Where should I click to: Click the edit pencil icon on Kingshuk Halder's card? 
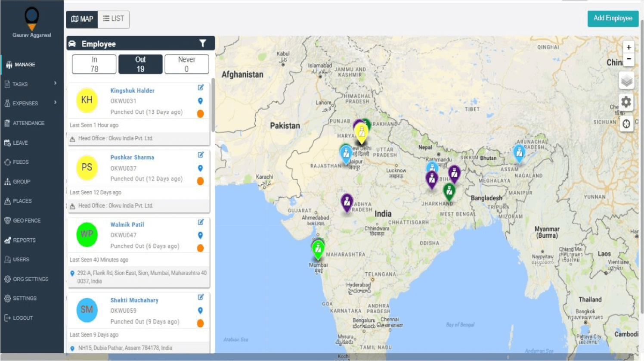(200, 88)
